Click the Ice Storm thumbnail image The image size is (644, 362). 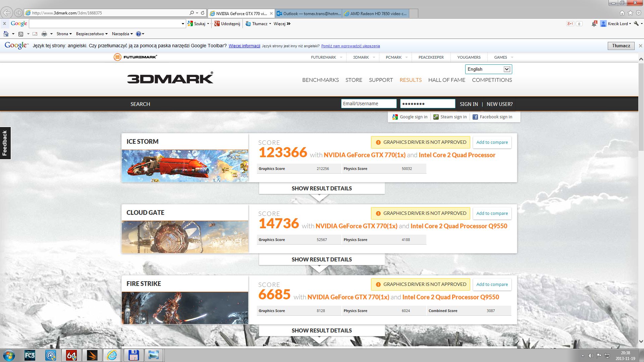[x=185, y=166]
